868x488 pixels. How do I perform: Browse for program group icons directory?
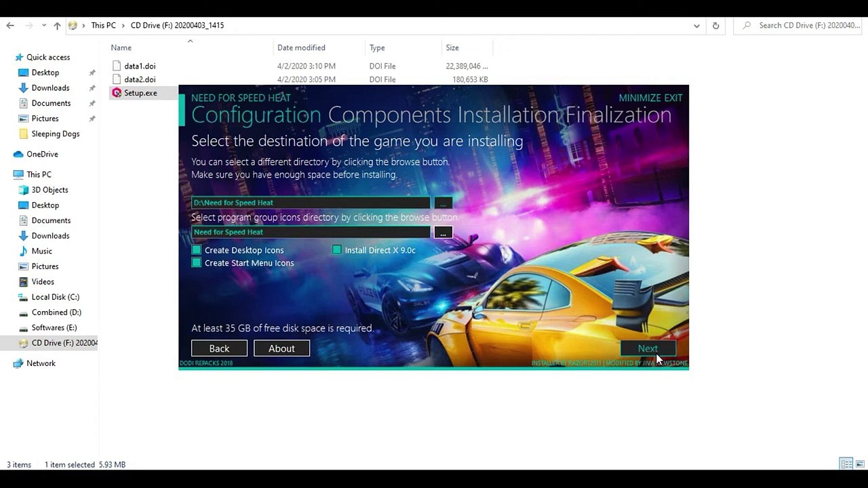(443, 232)
